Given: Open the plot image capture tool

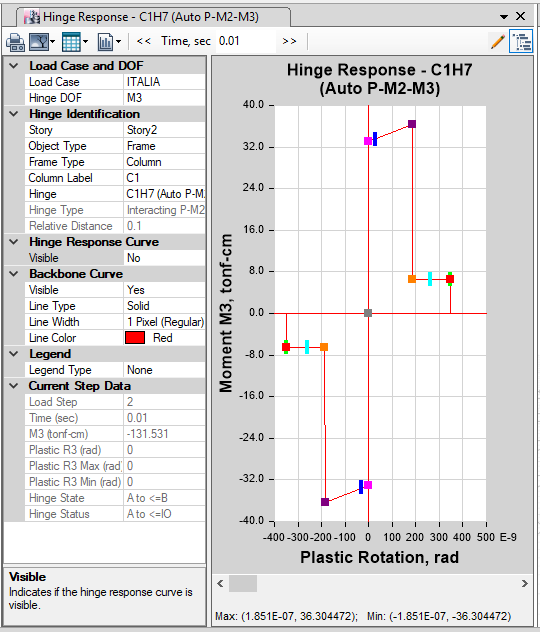Looking at the screenshot, I should click(x=38, y=42).
